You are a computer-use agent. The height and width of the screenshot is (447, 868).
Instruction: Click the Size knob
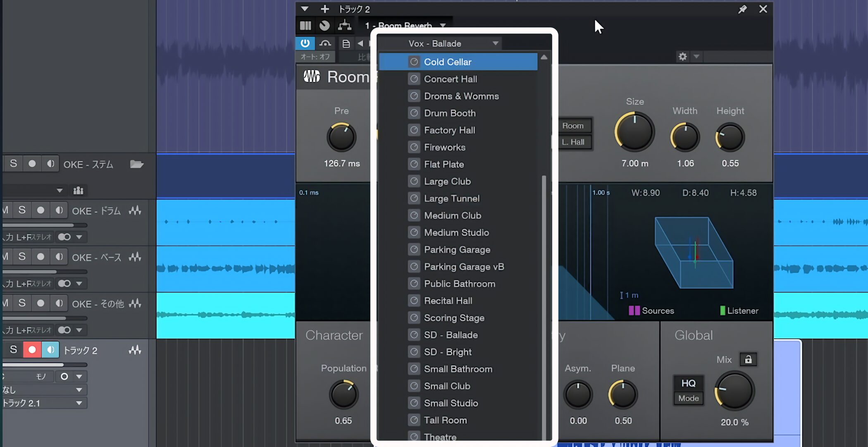click(x=634, y=132)
